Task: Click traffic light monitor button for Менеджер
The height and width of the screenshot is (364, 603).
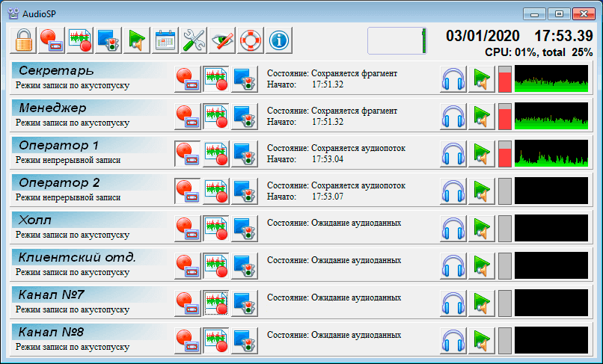Action: coord(245,117)
